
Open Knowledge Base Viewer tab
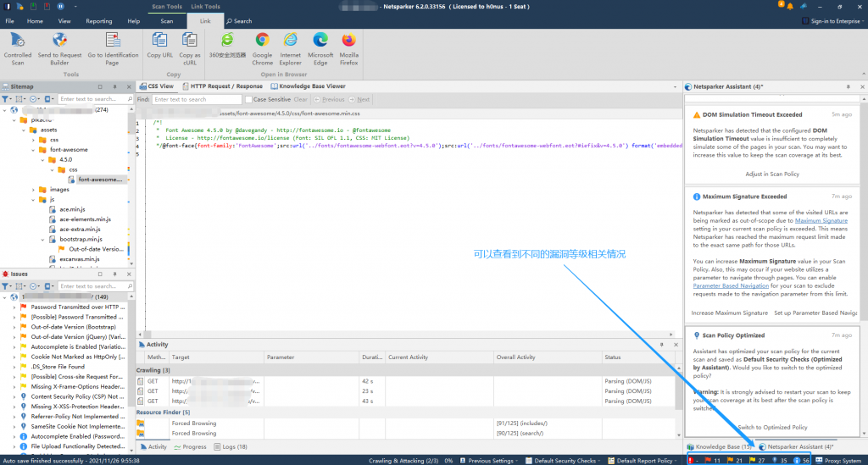point(308,86)
